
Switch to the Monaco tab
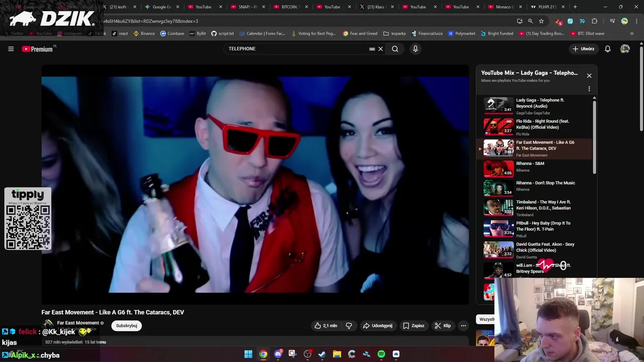505,7
